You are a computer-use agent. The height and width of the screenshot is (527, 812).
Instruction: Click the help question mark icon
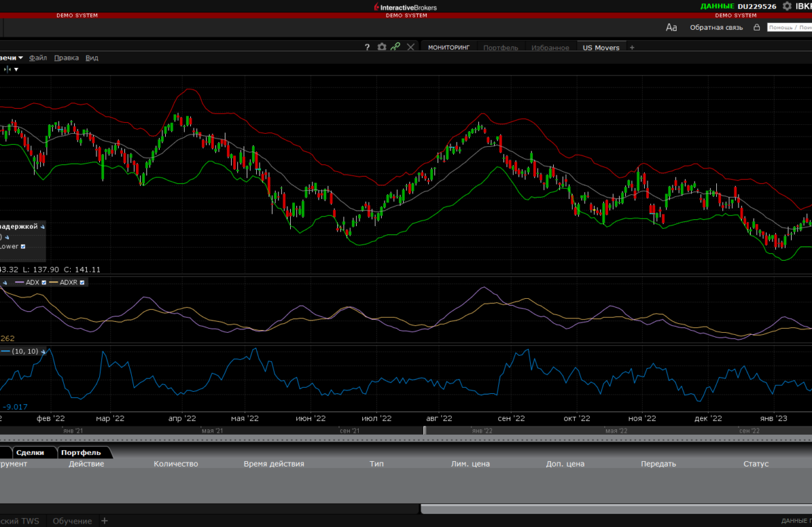tap(367, 47)
